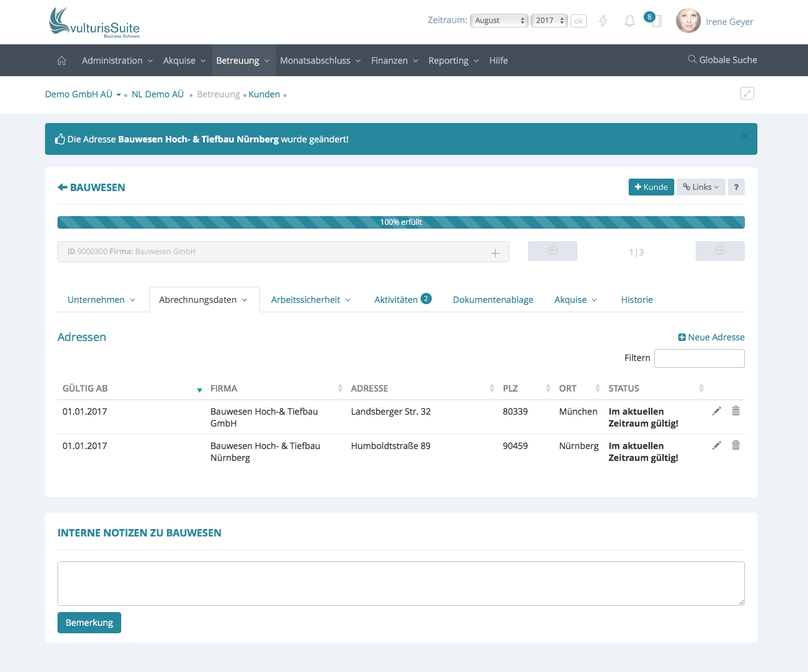
Task: Open the notifications bell icon
Action: 629,21
